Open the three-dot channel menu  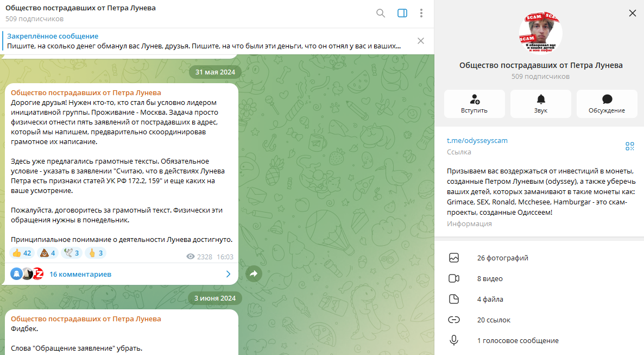pos(421,13)
